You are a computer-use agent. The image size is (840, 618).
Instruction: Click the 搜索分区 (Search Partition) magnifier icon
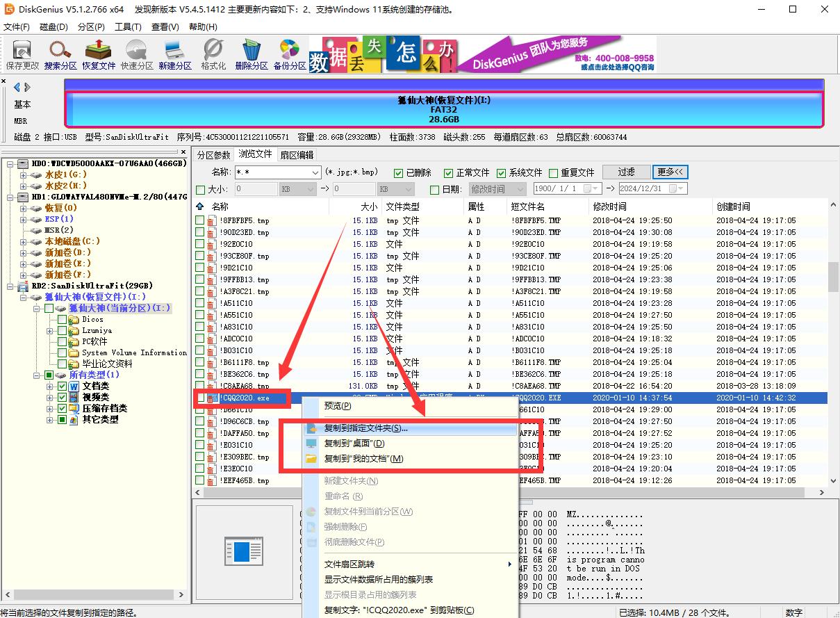(x=60, y=54)
